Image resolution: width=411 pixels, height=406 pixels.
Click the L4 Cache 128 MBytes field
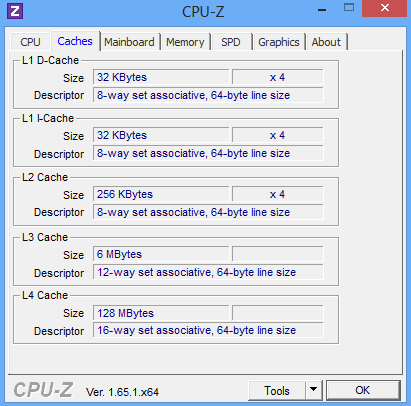point(161,313)
